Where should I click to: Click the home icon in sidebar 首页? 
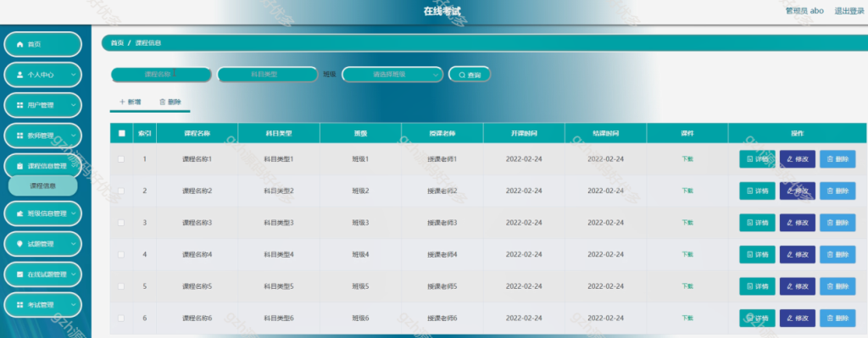coord(20,44)
